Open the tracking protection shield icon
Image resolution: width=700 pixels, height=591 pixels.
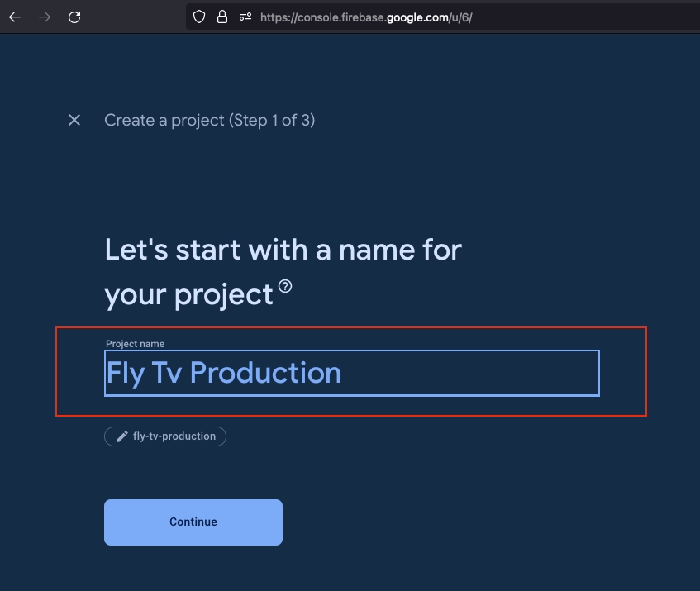click(198, 17)
